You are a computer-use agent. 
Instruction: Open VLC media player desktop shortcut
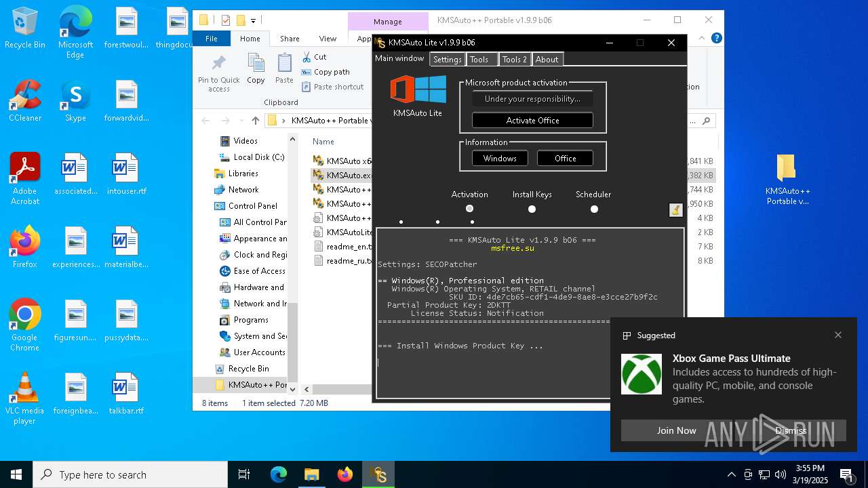[x=24, y=399]
